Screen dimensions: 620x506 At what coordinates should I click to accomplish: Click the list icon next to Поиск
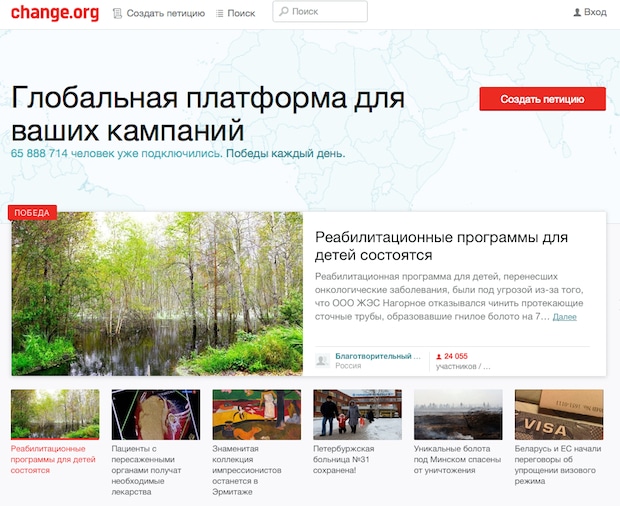coord(219,14)
